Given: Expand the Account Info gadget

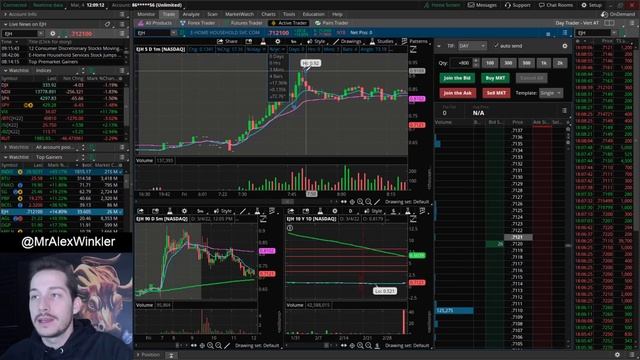Looking at the screenshot, I should [x=5, y=14].
